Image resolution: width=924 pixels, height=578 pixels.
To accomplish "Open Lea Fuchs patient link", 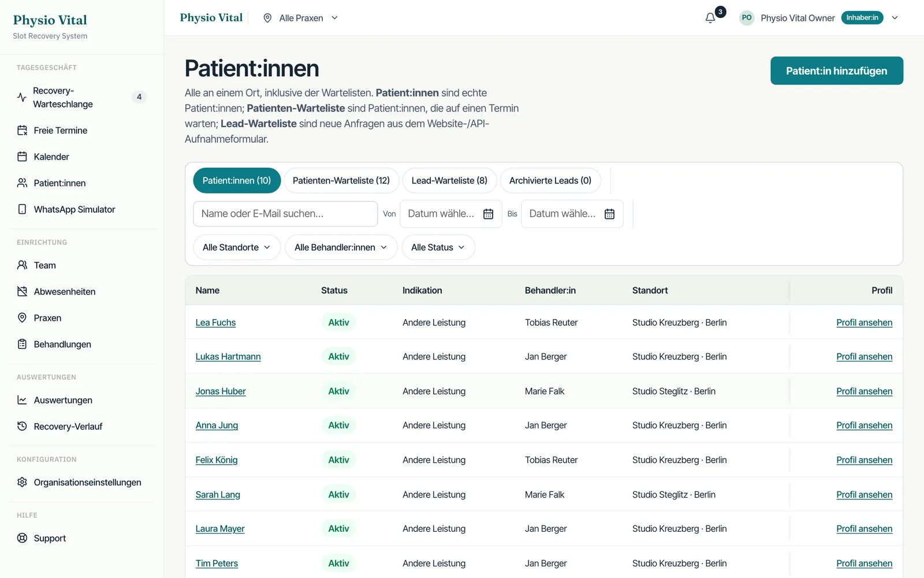I will (215, 323).
